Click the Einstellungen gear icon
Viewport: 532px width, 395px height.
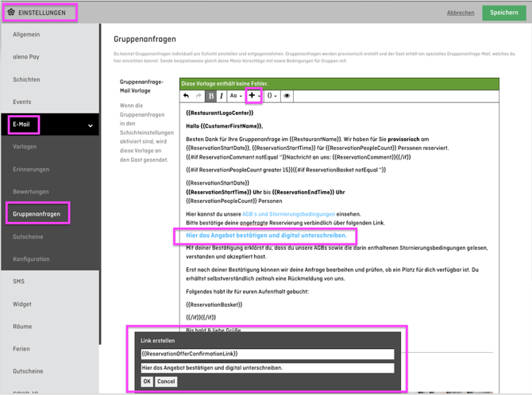(x=11, y=12)
